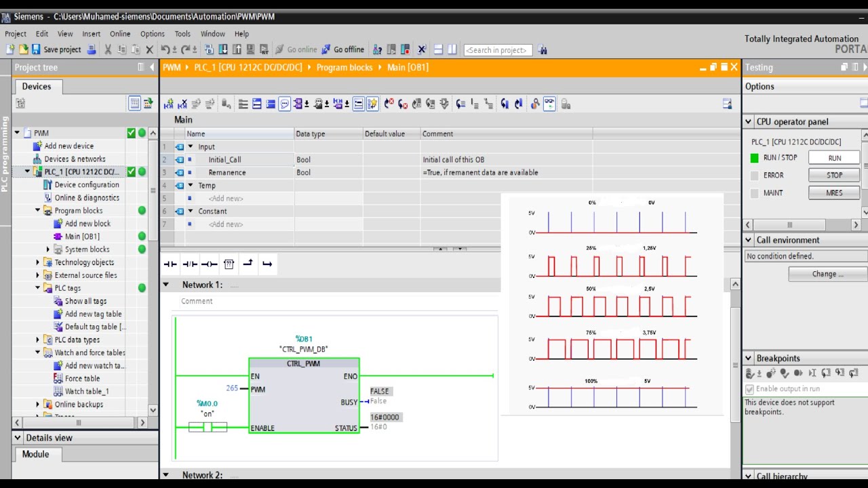This screenshot has height=488, width=868.
Task: Collapse the Project tree panel arrow
Action: pos(152,67)
